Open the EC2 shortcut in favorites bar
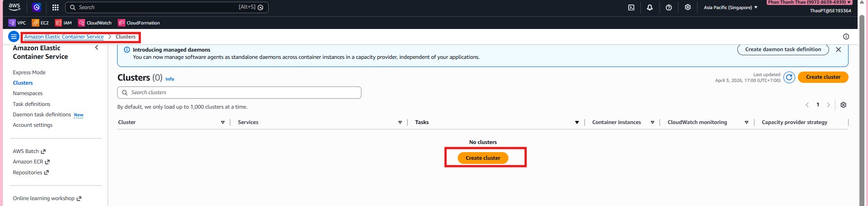Image resolution: width=868 pixels, height=206 pixels. coord(40,23)
